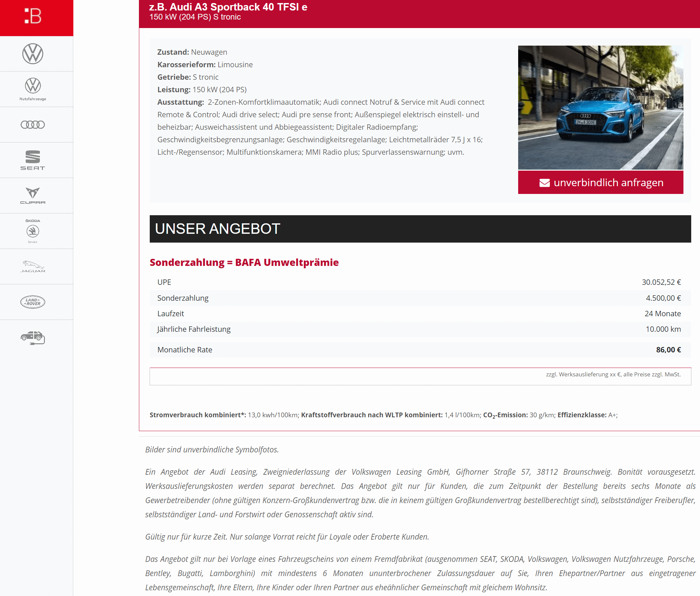Click the Laufzeit value 24 Monate
This screenshot has width=700, height=596.
(662, 314)
